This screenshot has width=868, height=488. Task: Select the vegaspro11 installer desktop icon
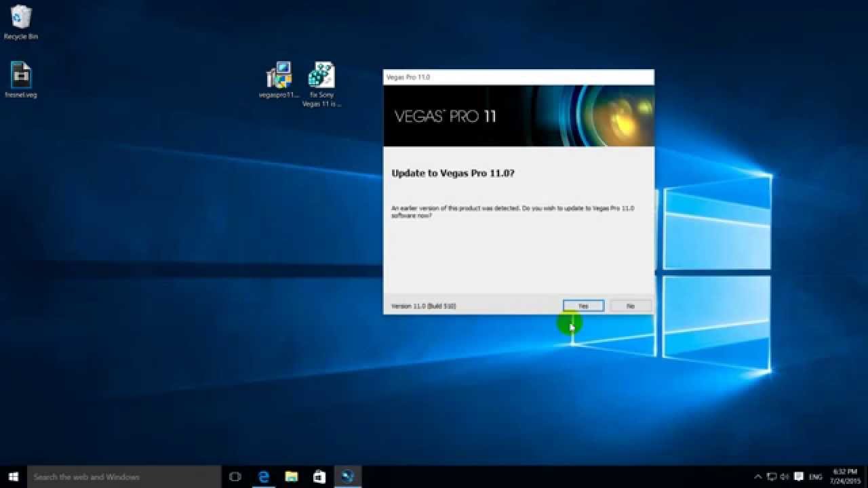pos(279,80)
